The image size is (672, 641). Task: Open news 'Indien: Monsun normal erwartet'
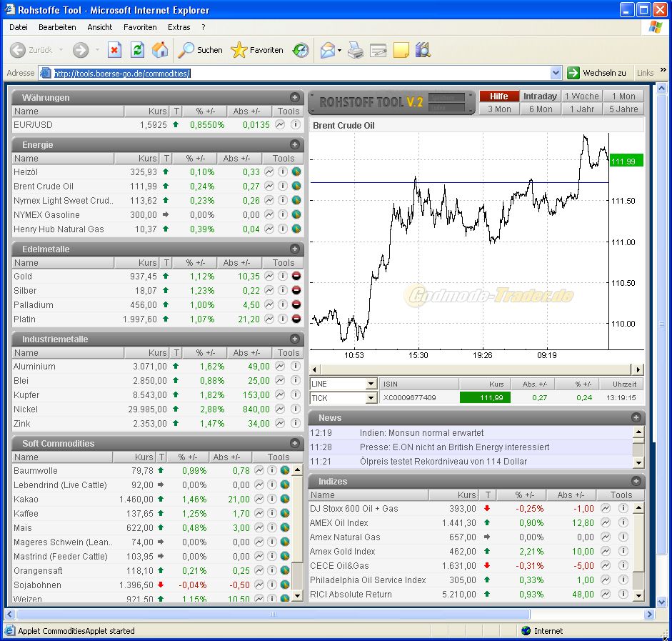(x=421, y=432)
